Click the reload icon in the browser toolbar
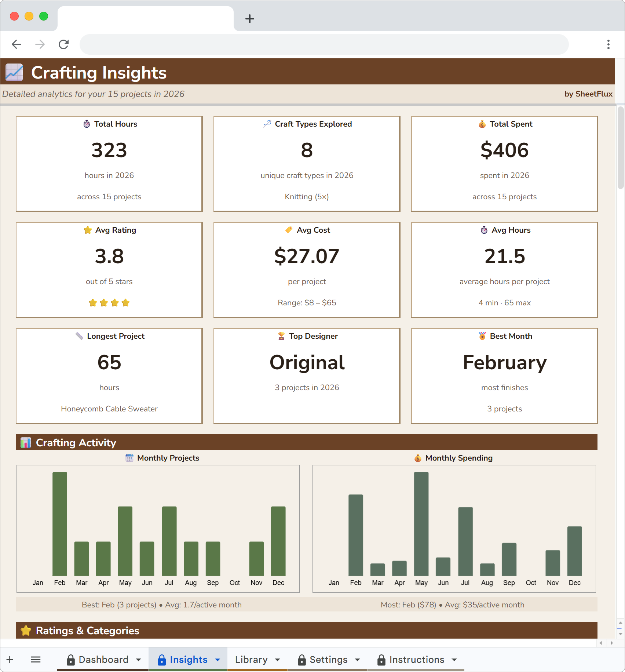The width and height of the screenshot is (625, 672). click(63, 44)
